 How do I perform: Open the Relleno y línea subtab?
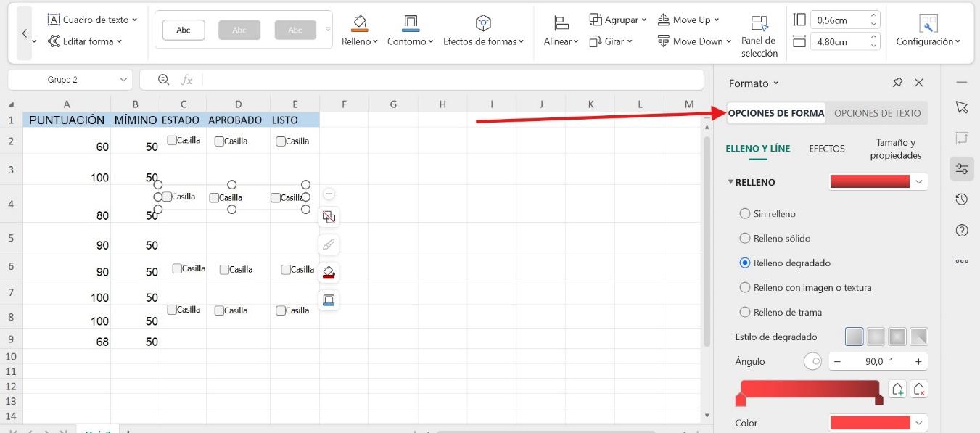[758, 148]
